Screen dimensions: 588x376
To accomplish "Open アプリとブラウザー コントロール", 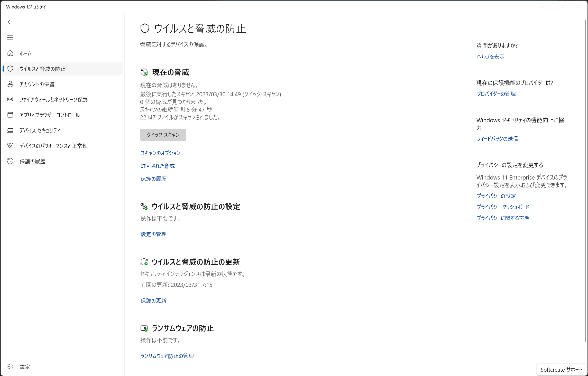I will click(x=62, y=115).
